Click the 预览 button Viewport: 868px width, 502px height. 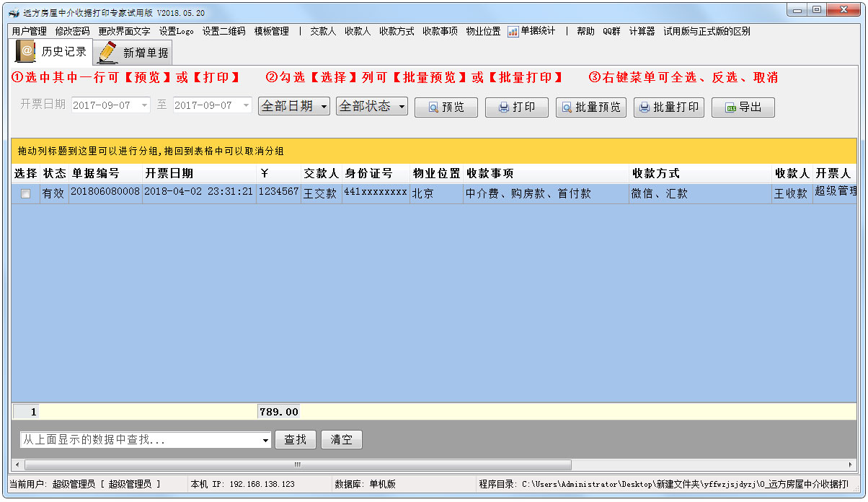tap(446, 107)
